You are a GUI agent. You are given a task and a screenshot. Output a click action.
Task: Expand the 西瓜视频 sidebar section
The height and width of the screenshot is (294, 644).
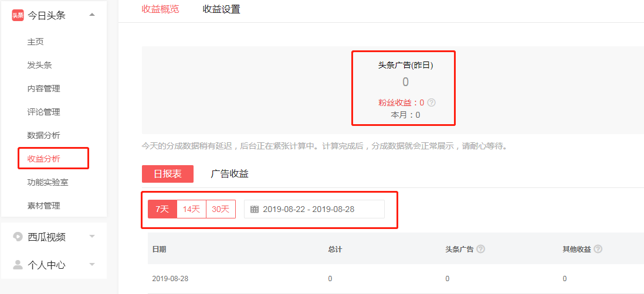[92, 237]
